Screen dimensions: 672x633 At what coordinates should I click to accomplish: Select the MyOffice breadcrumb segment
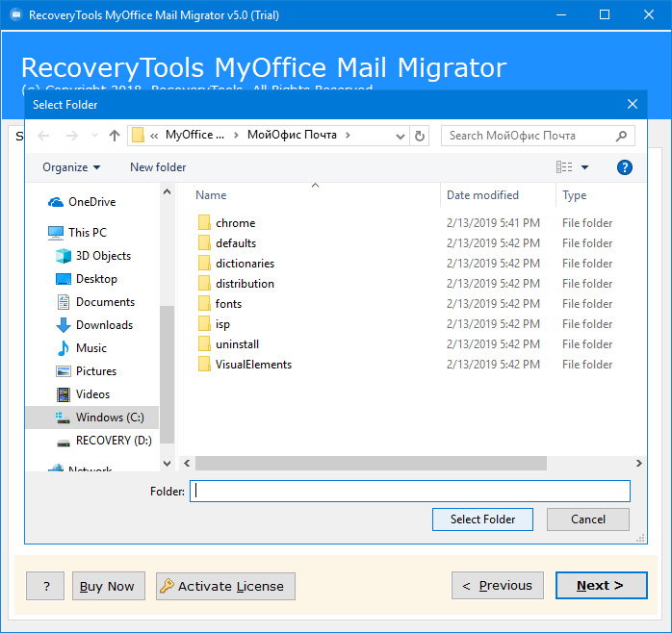point(194,135)
